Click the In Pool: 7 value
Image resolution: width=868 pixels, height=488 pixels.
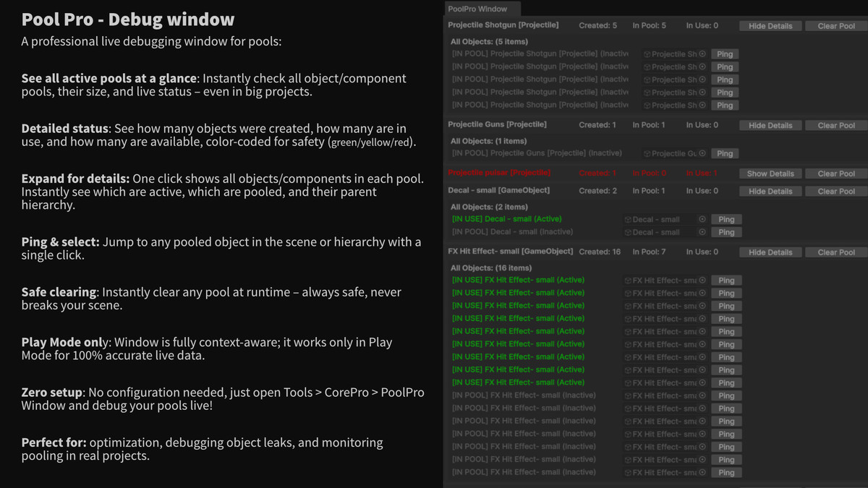coord(650,252)
